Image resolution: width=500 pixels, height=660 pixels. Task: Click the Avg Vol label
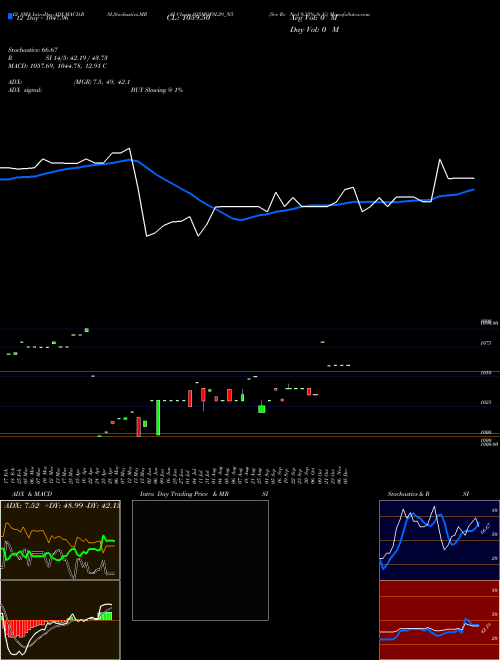[x=314, y=19]
